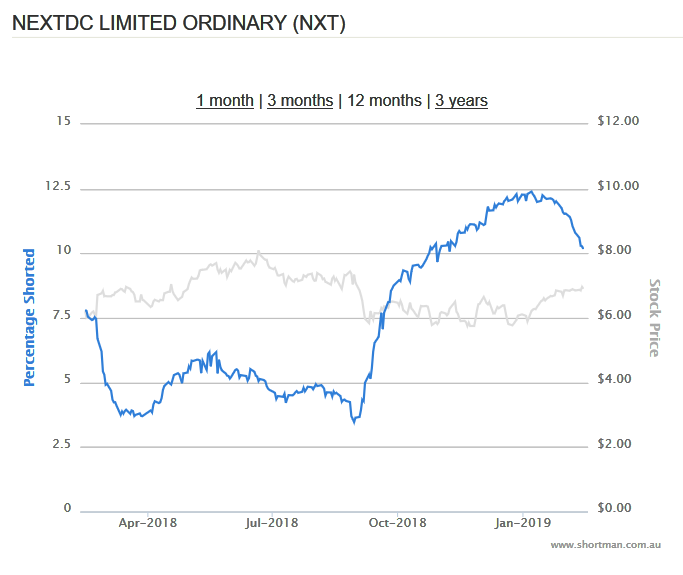The height and width of the screenshot is (575, 683).
Task: Switch chart to 1 month view
Action: [225, 101]
